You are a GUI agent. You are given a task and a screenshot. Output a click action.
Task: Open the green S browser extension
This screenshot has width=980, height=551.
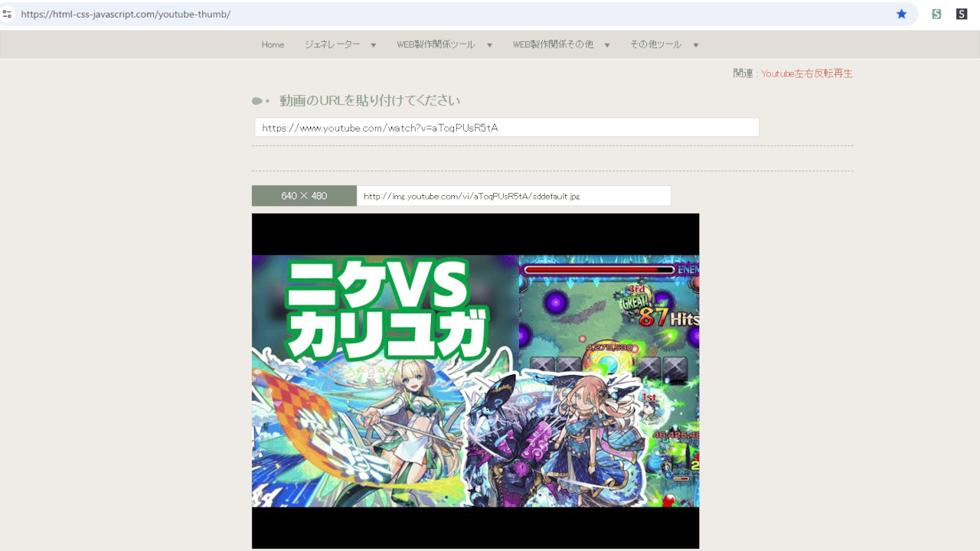[x=936, y=14]
